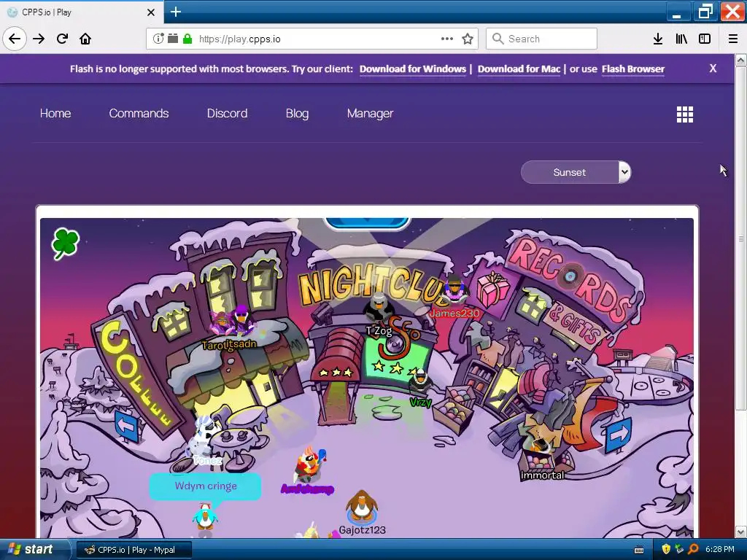Click the green padlock security icon

click(x=187, y=39)
